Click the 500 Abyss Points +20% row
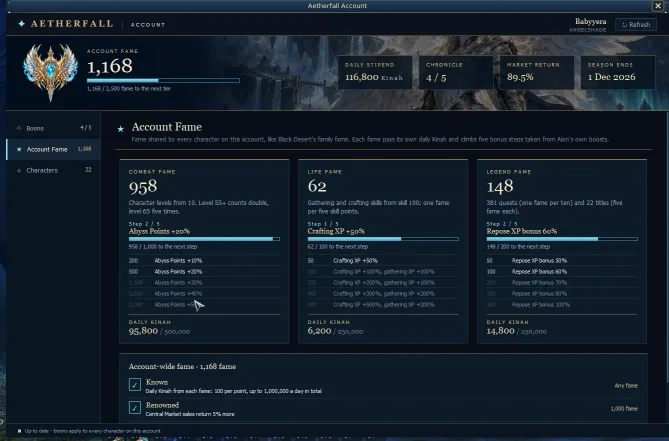669x441 pixels. click(204, 272)
